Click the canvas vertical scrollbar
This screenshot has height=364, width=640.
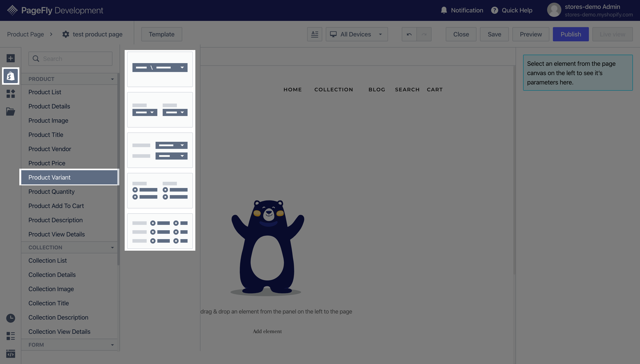coord(514,170)
